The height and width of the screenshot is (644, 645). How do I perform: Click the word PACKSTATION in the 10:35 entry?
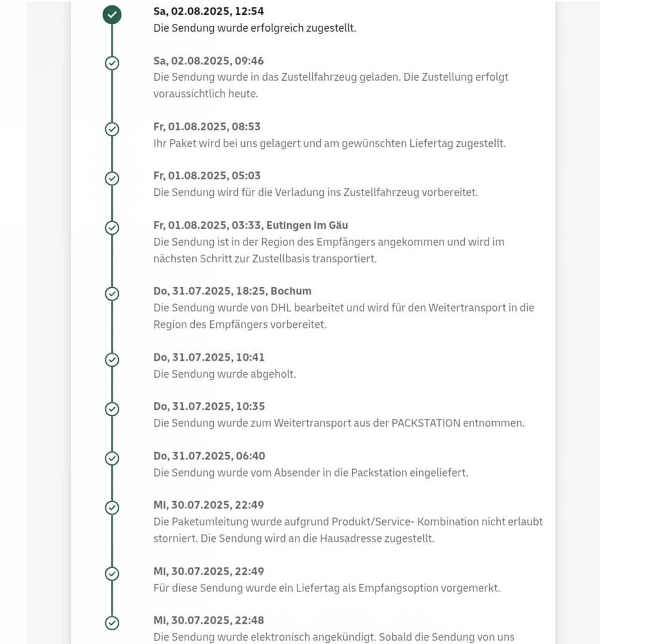(425, 423)
